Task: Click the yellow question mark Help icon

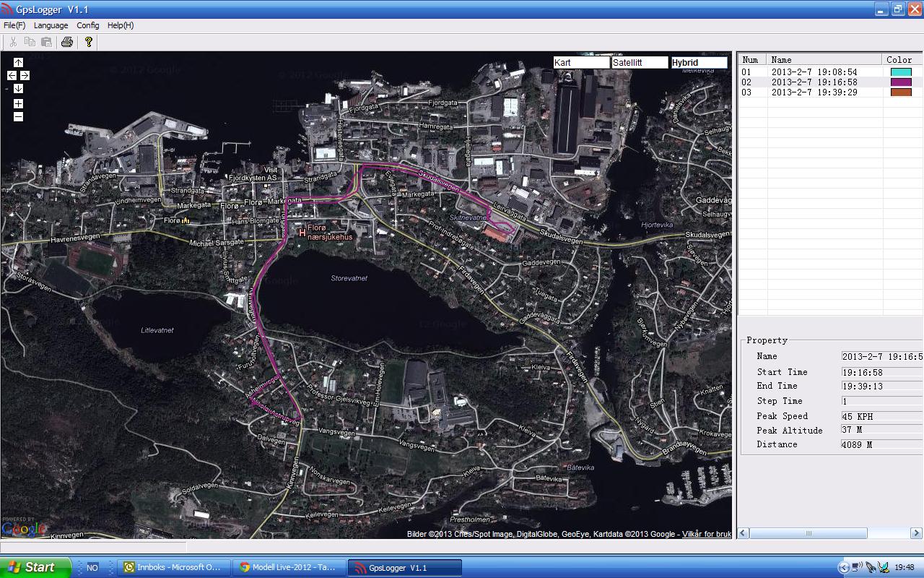Action: pos(89,42)
